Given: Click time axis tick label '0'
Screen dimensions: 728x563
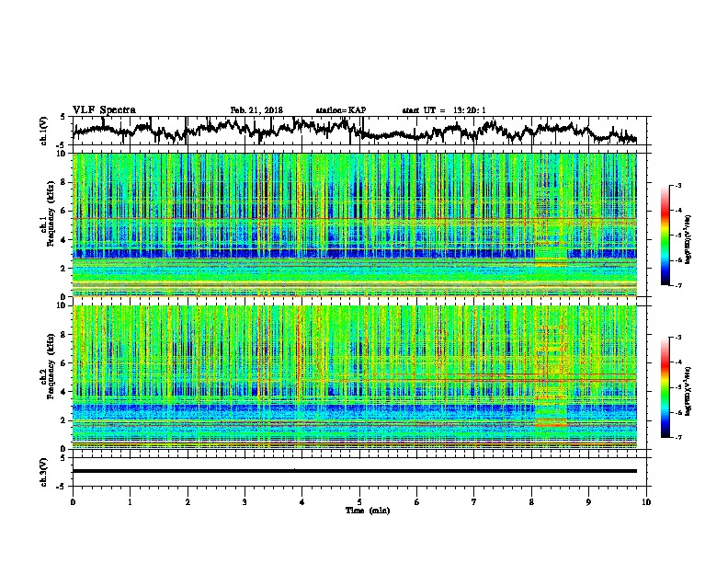Looking at the screenshot, I should tap(73, 502).
